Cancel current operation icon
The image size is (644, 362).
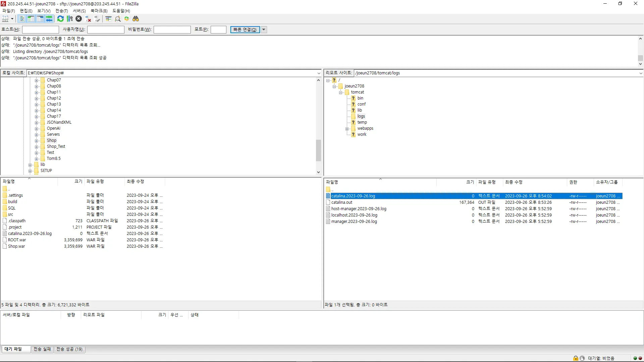[x=78, y=19]
